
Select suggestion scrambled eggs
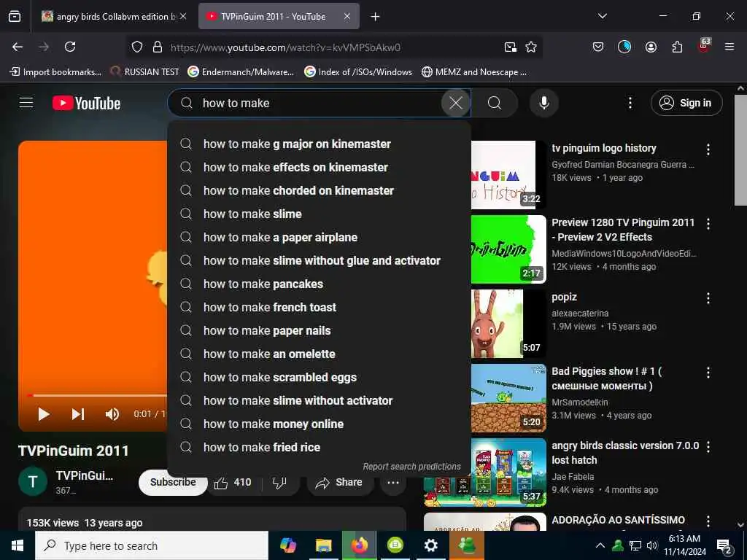tap(320, 377)
